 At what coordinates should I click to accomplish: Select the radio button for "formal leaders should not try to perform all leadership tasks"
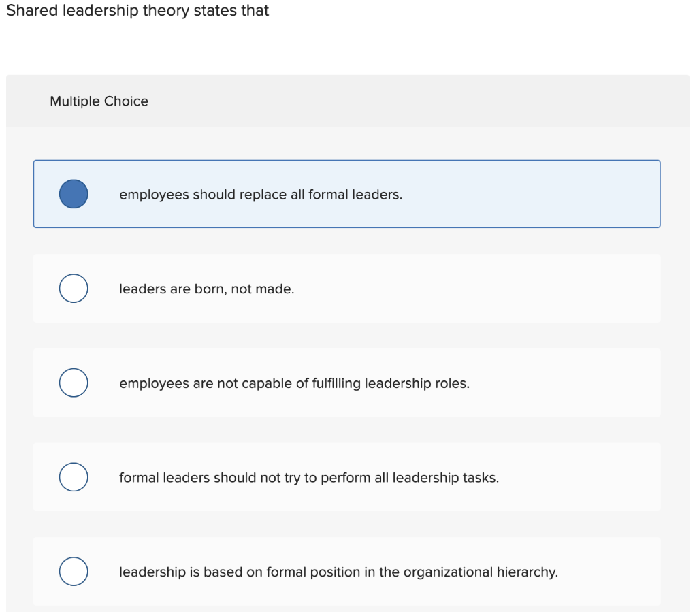coord(74,477)
